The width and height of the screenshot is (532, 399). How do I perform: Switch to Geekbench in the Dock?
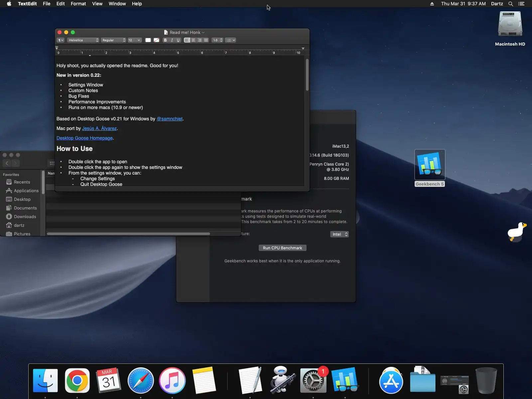(345, 380)
